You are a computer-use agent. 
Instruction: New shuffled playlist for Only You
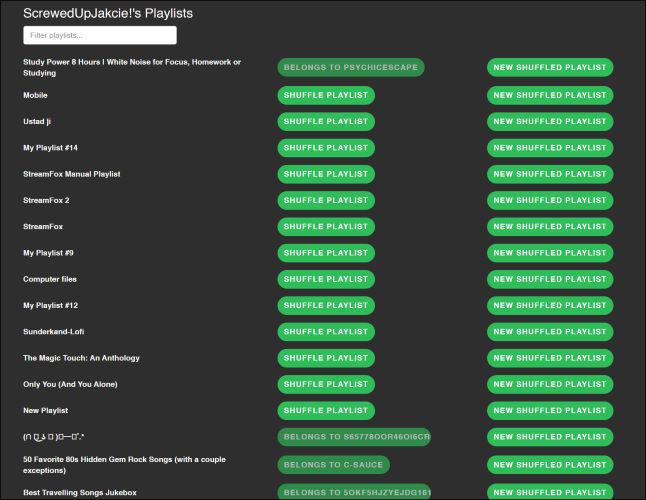[550, 384]
